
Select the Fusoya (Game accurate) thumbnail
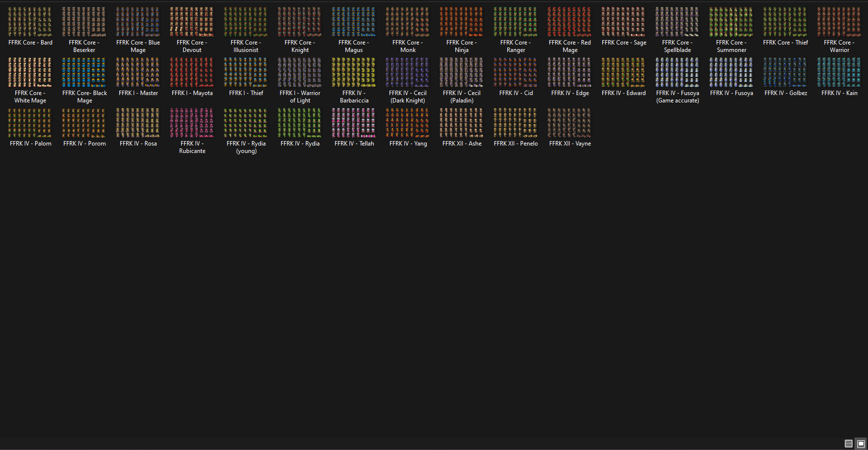pyautogui.click(x=677, y=72)
